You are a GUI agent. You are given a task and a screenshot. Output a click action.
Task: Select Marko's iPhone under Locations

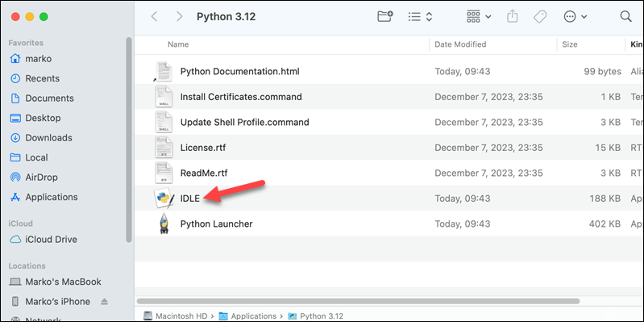(x=50, y=302)
